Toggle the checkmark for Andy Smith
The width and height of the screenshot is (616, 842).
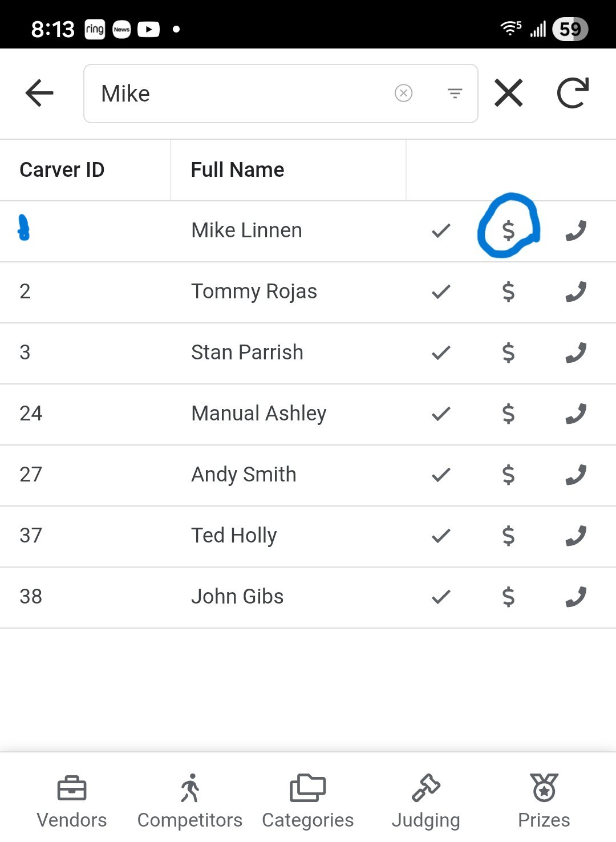(x=441, y=475)
